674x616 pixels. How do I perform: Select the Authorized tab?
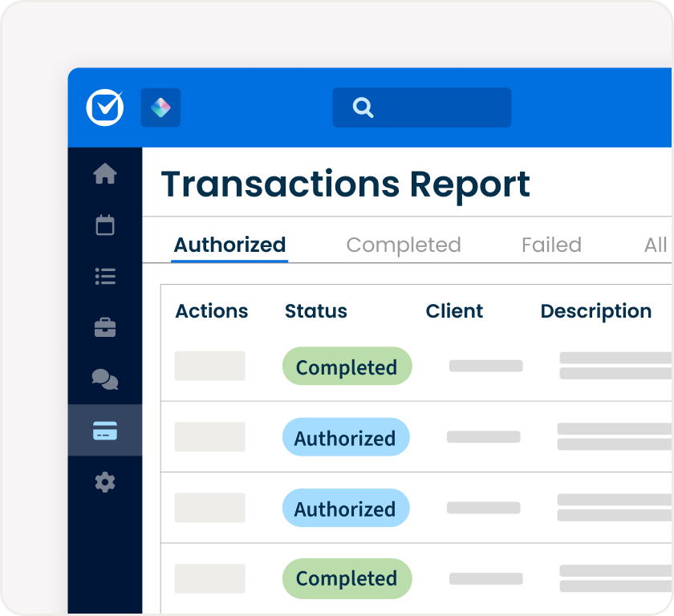click(229, 245)
